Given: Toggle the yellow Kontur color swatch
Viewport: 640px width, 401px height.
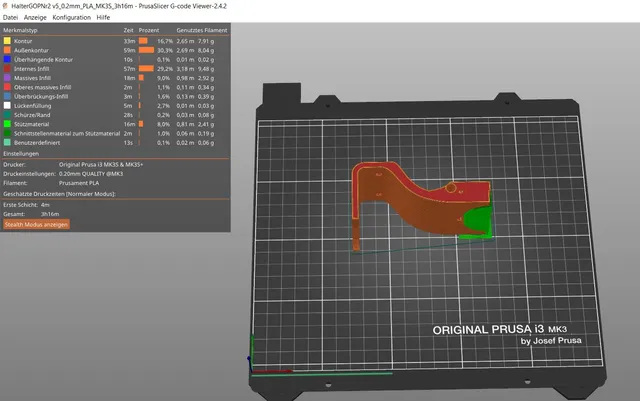Looking at the screenshot, I should tap(7, 41).
